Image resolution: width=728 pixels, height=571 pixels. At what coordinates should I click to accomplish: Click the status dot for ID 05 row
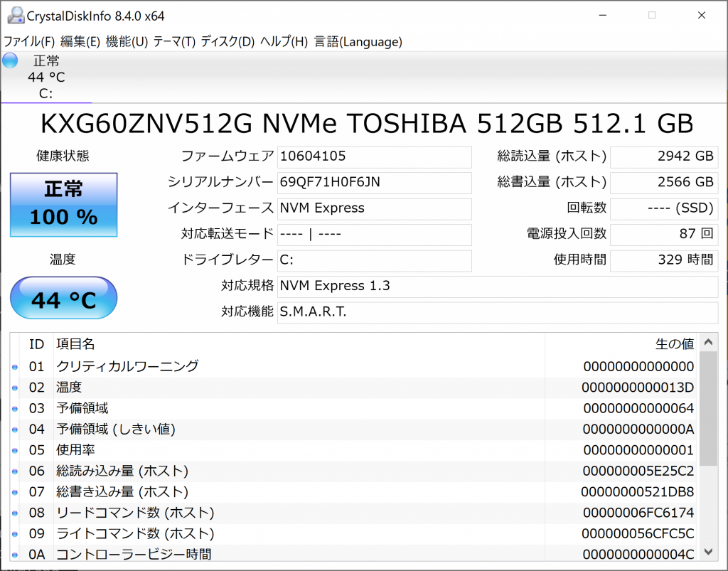(15, 451)
